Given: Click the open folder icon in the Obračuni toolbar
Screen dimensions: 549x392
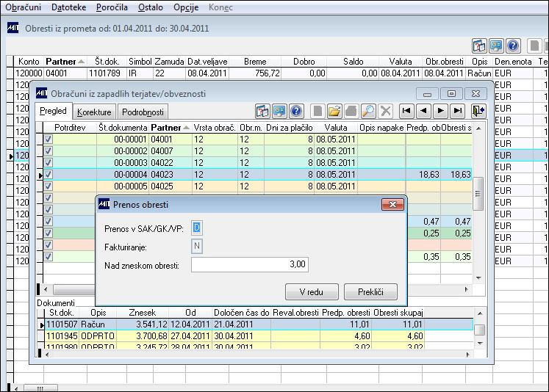Looking at the screenshot, I should (x=334, y=111).
